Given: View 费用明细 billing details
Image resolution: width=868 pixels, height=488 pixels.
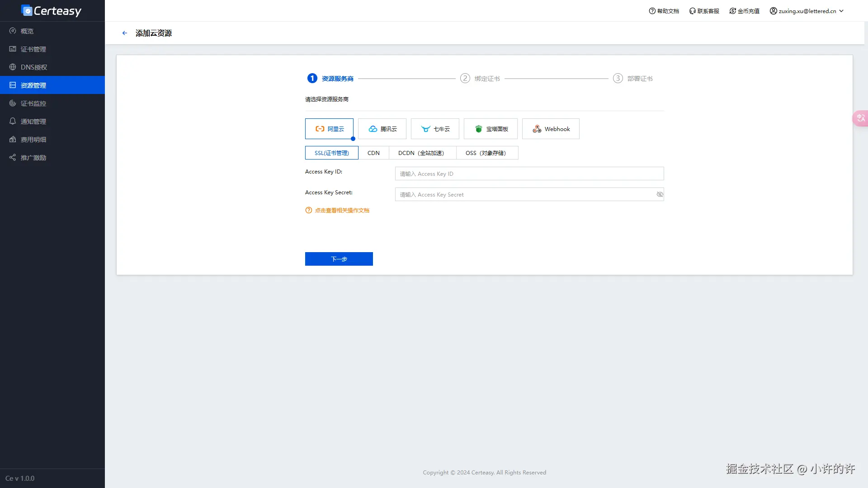Looking at the screenshot, I should 33,139.
